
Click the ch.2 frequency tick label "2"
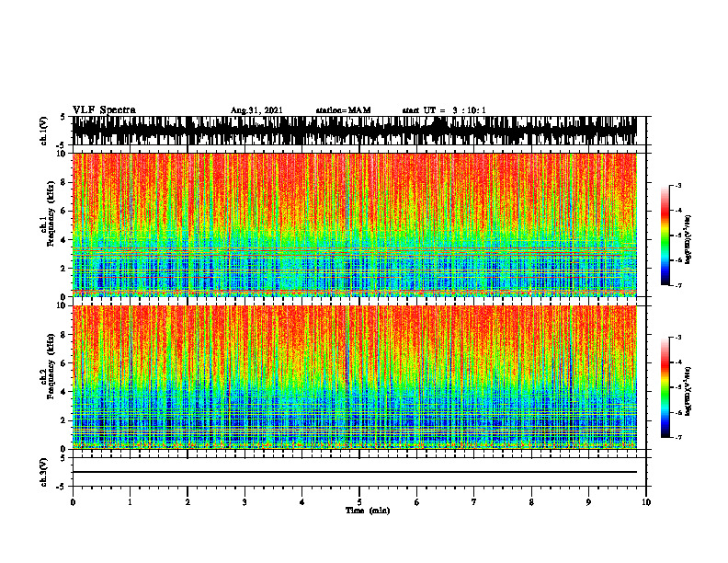pos(63,420)
